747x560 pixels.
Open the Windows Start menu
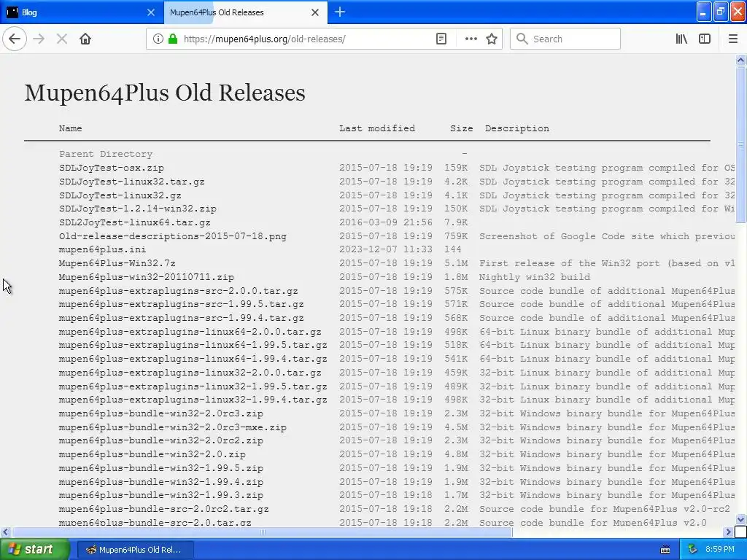(x=35, y=550)
